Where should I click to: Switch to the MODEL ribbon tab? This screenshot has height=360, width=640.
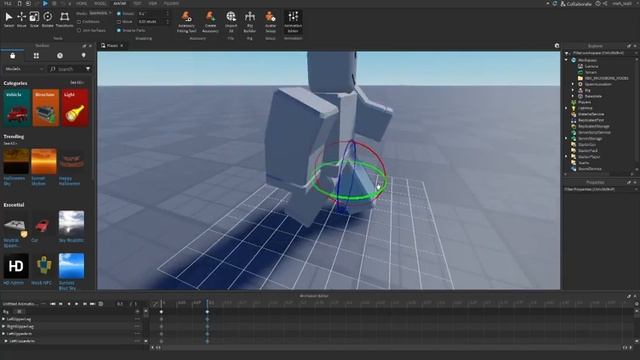point(100,3)
